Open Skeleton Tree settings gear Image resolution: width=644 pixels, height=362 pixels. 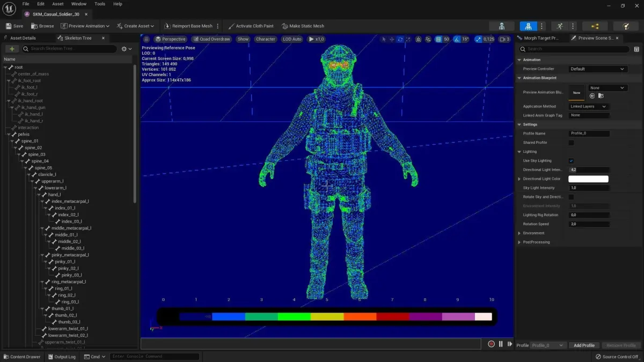[x=126, y=49]
